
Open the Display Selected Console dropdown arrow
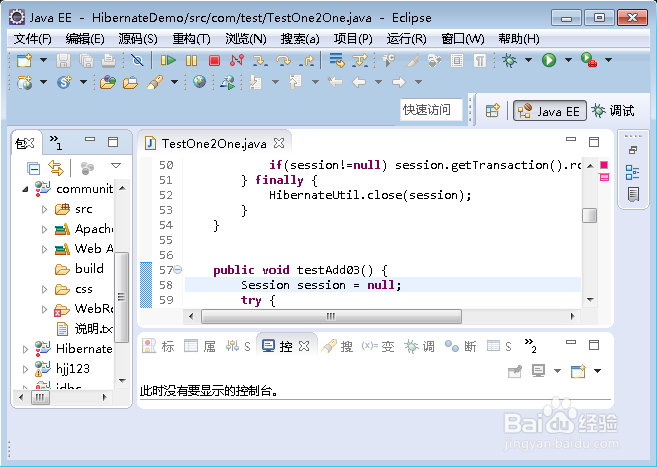click(557, 371)
